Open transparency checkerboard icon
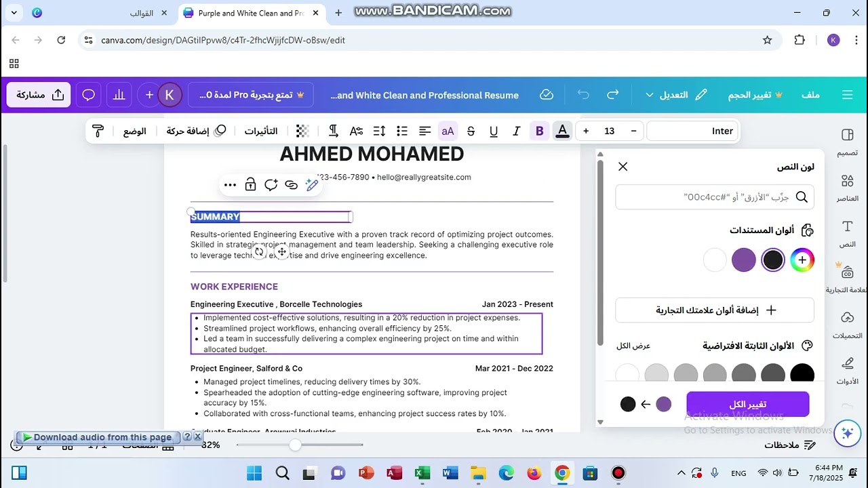868x488 pixels. pyautogui.click(x=302, y=131)
